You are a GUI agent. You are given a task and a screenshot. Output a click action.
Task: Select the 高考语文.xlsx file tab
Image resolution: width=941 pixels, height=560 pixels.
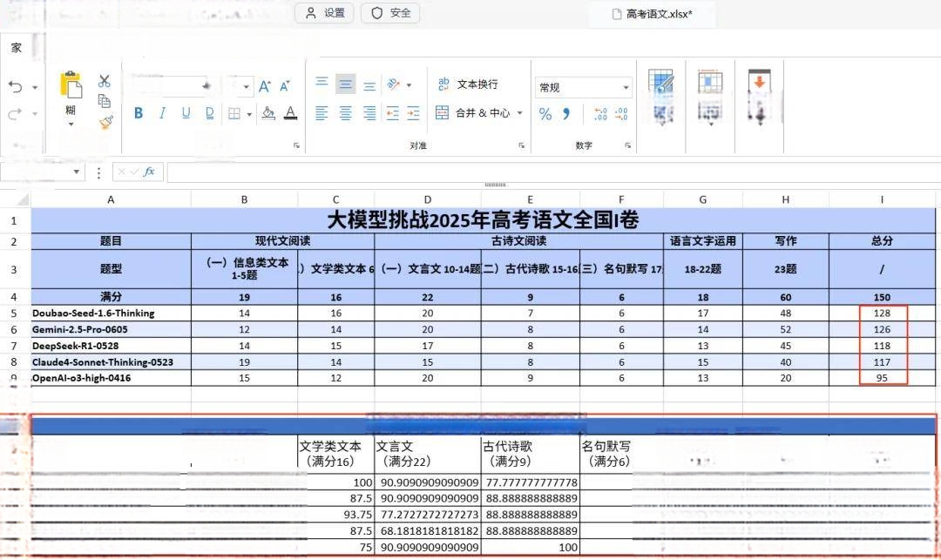653,15
